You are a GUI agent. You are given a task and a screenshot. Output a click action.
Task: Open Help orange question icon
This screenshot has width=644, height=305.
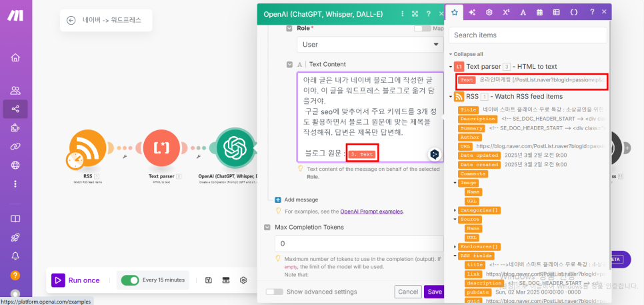pos(15,275)
